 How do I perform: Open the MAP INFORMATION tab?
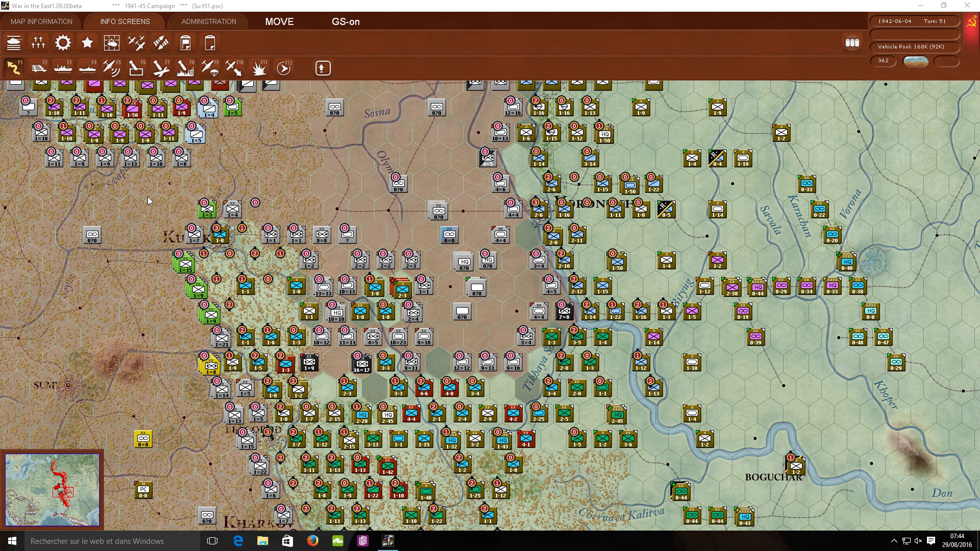click(x=41, y=21)
